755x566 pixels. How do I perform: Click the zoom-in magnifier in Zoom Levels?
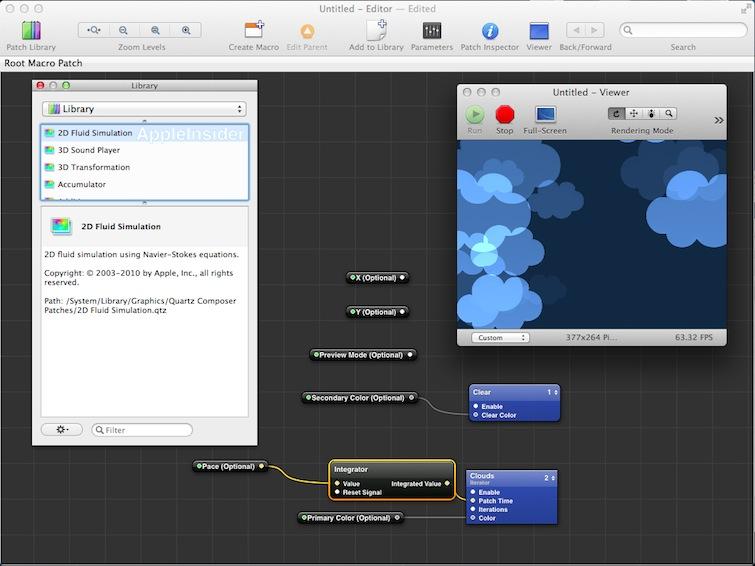click(x=186, y=31)
